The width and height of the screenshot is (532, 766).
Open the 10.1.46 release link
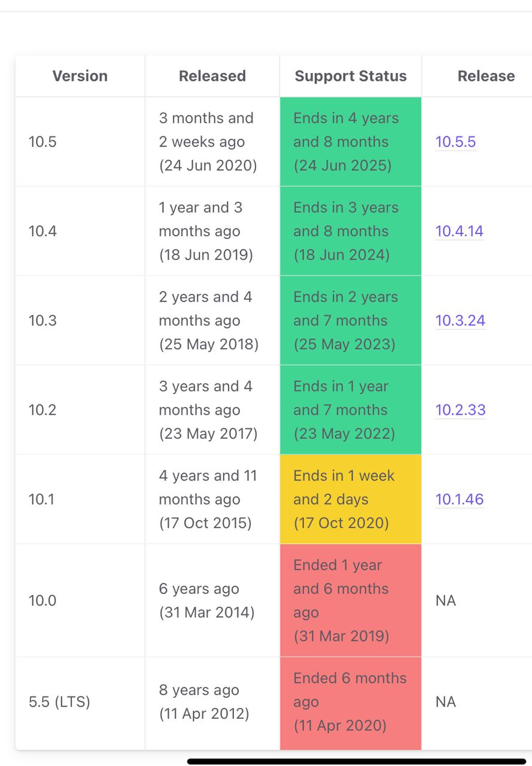[x=459, y=499]
